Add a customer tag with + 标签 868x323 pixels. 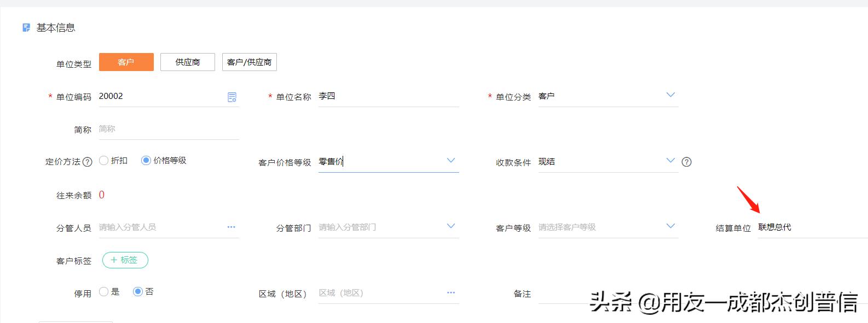125,260
